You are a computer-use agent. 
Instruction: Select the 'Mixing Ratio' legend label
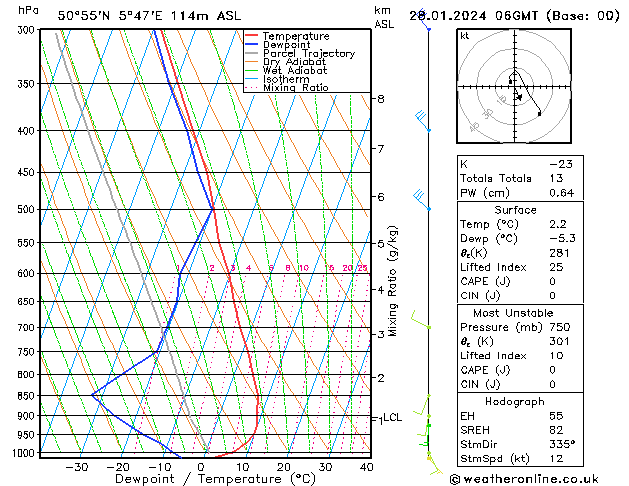click(296, 87)
